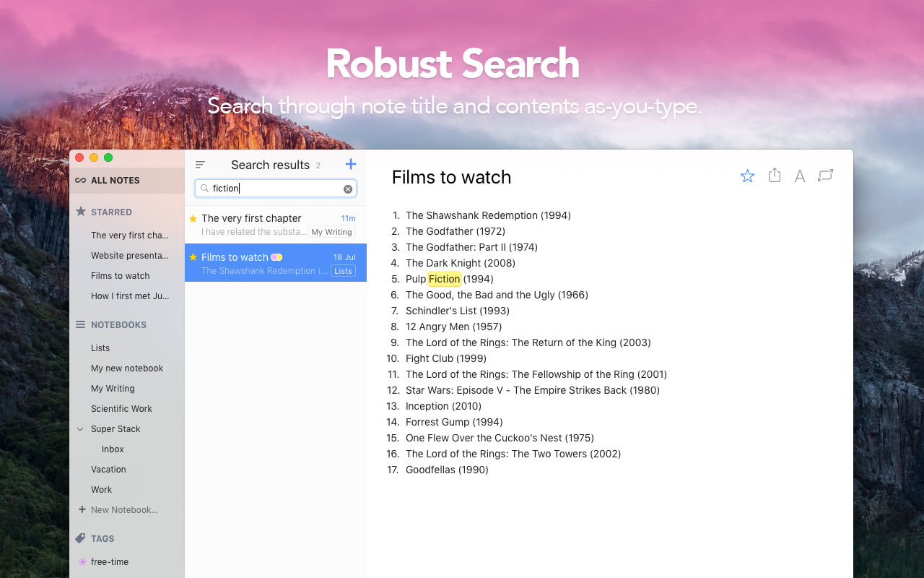Create a new note with plus icon

351,164
